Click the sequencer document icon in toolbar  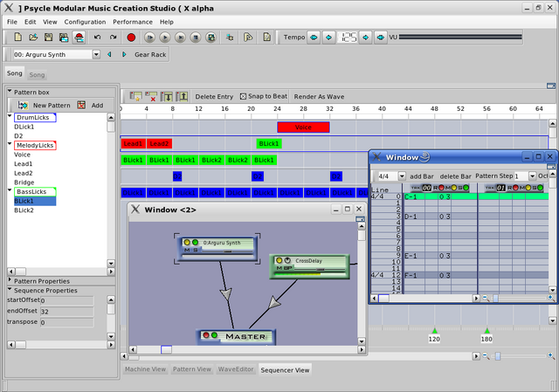(266, 37)
